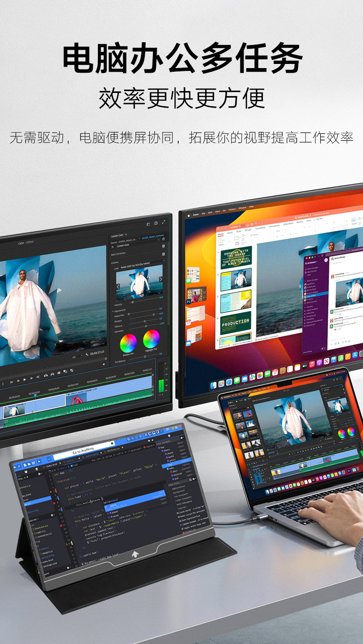Click the Lift button icon in Premiere
This screenshot has height=644, width=363.
[x=45, y=375]
